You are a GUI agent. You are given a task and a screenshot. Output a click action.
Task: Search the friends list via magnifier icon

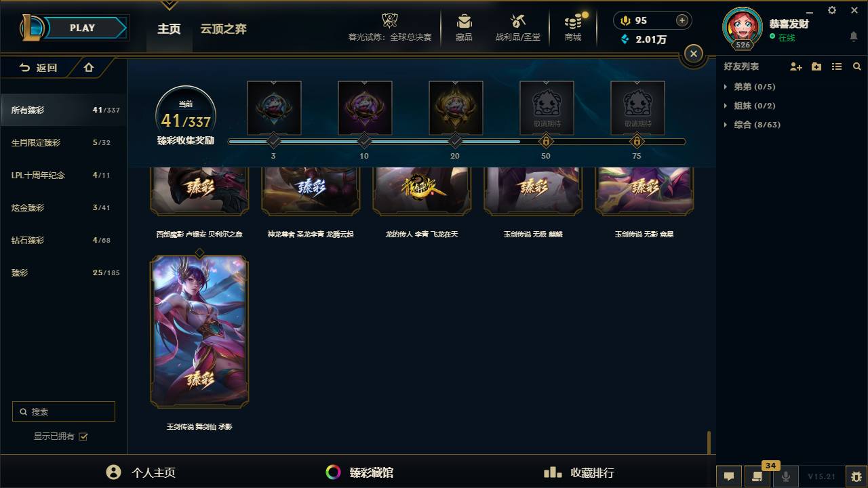tap(857, 66)
